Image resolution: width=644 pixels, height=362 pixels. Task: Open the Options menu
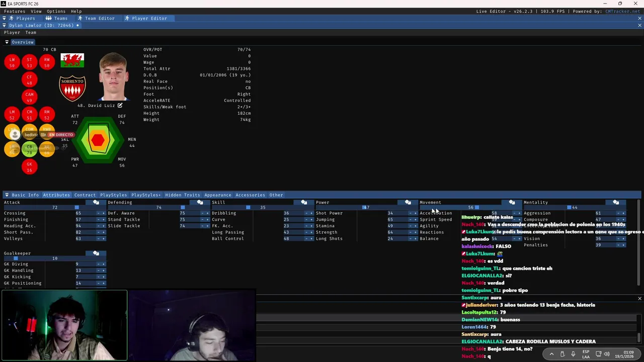click(56, 11)
